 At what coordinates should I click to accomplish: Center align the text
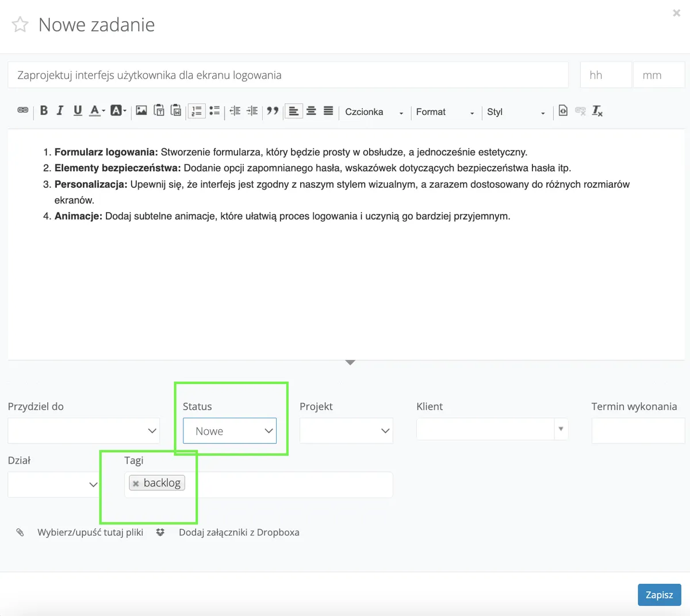[x=311, y=110]
